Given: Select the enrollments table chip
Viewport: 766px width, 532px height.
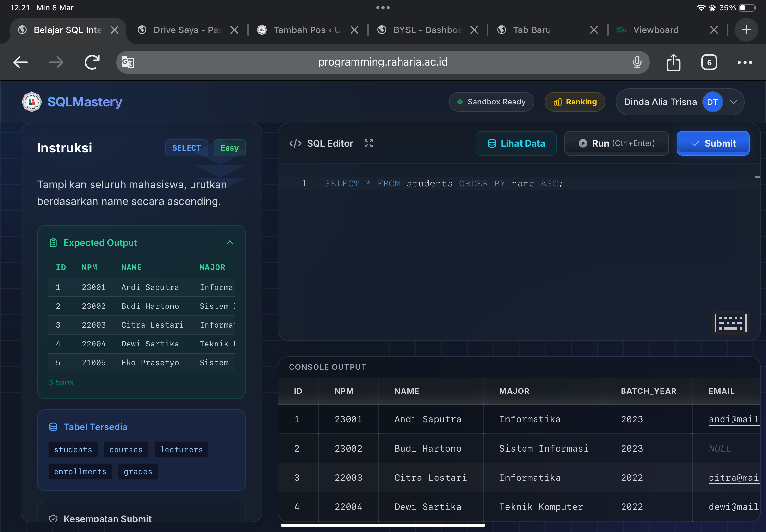Looking at the screenshot, I should 80,472.
